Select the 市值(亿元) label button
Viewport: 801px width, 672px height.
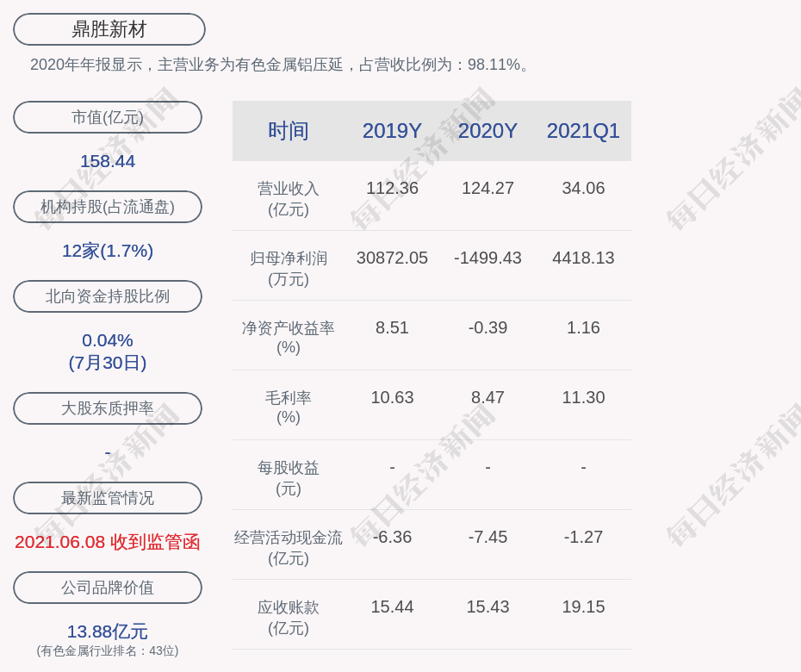108,117
